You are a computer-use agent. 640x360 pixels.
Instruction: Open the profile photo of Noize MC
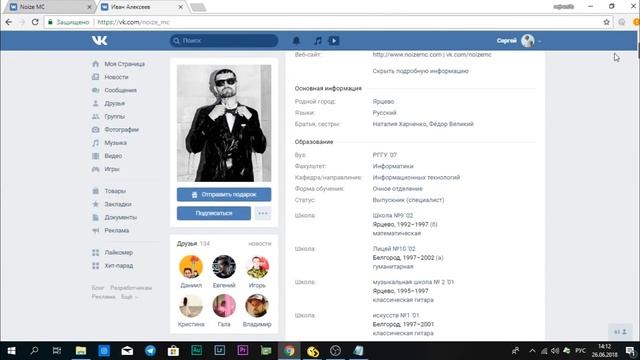click(224, 123)
